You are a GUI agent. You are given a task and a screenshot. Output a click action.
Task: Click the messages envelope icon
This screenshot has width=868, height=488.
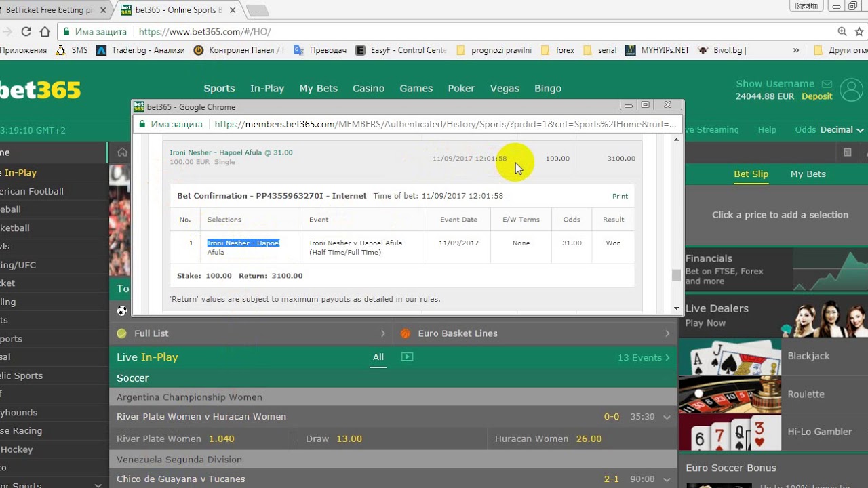[826, 84]
